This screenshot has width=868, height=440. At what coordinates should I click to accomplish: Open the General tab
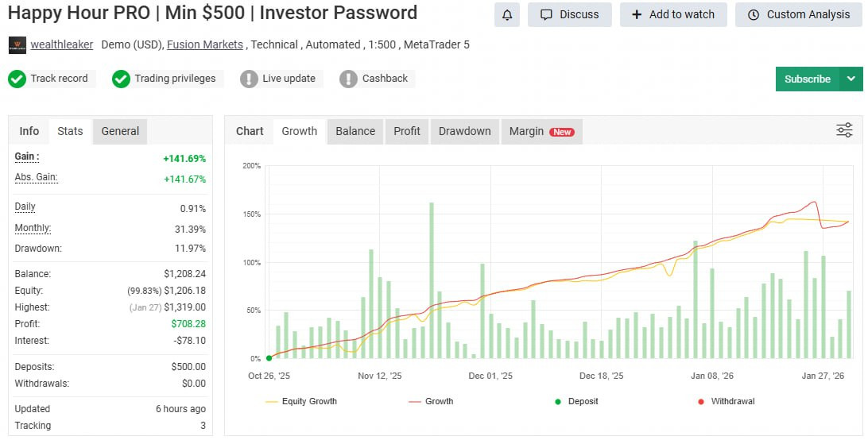(120, 131)
